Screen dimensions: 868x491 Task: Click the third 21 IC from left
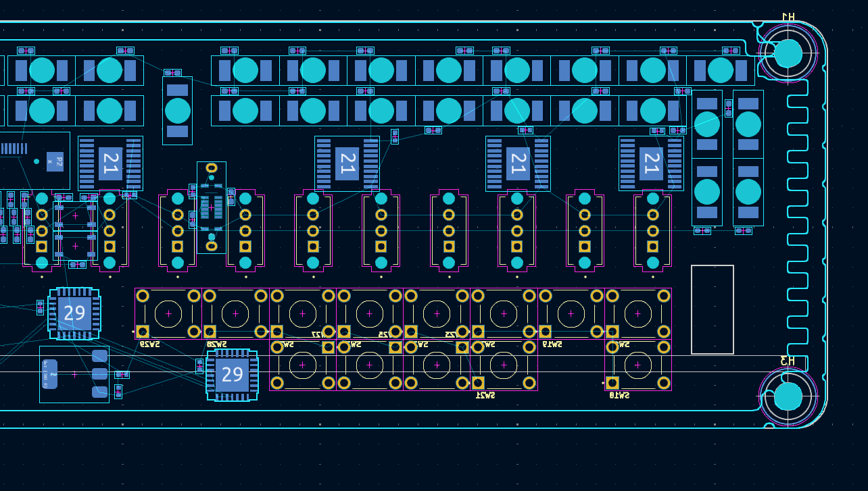(x=518, y=163)
